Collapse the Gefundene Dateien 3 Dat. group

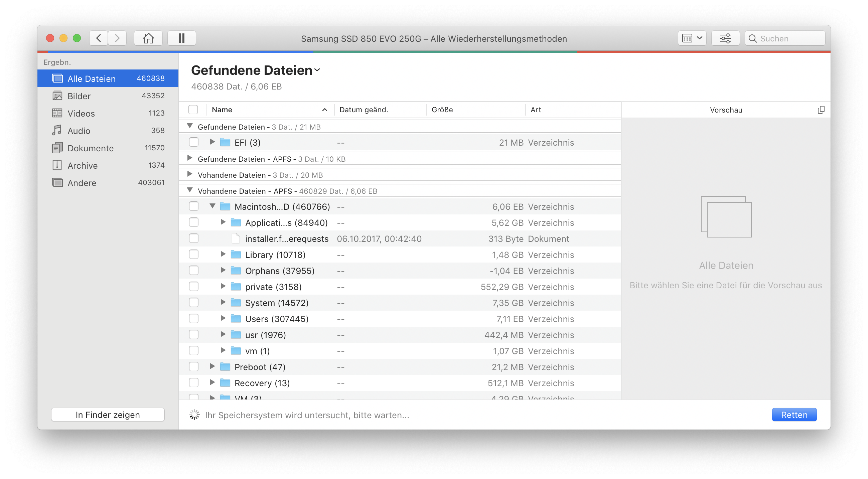190,126
